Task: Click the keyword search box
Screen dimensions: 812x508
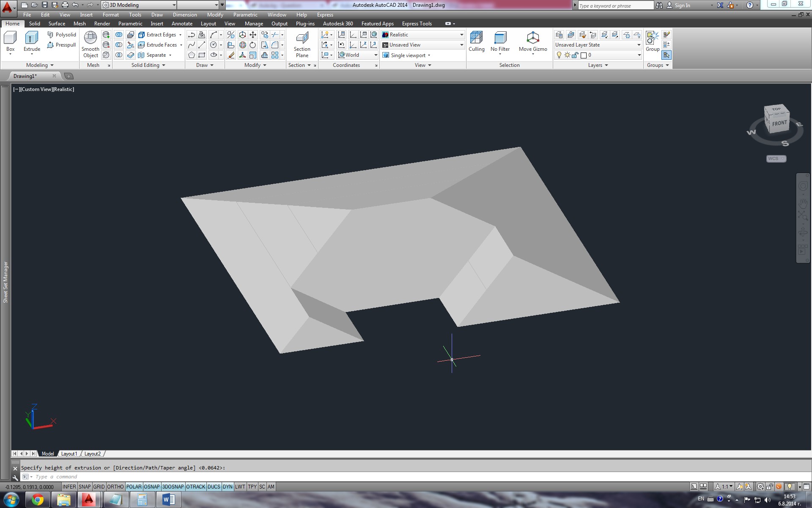Action: click(615, 6)
